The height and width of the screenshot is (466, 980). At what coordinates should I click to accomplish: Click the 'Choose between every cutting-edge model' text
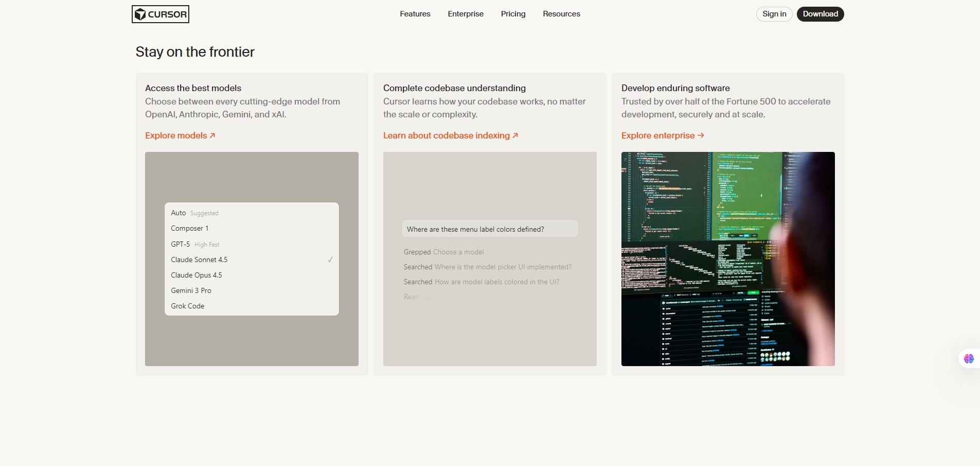click(242, 108)
